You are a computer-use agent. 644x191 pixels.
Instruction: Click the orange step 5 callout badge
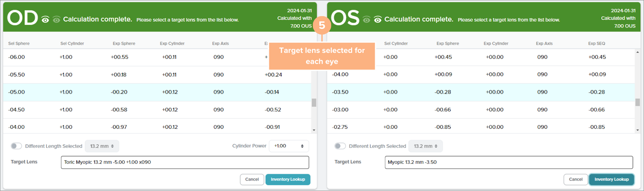[322, 25]
